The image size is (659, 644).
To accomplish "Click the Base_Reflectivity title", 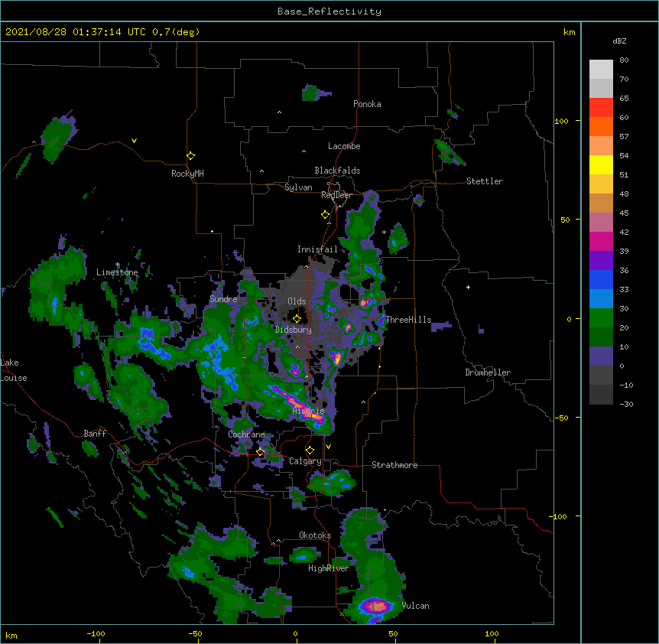I will coord(329,11).
